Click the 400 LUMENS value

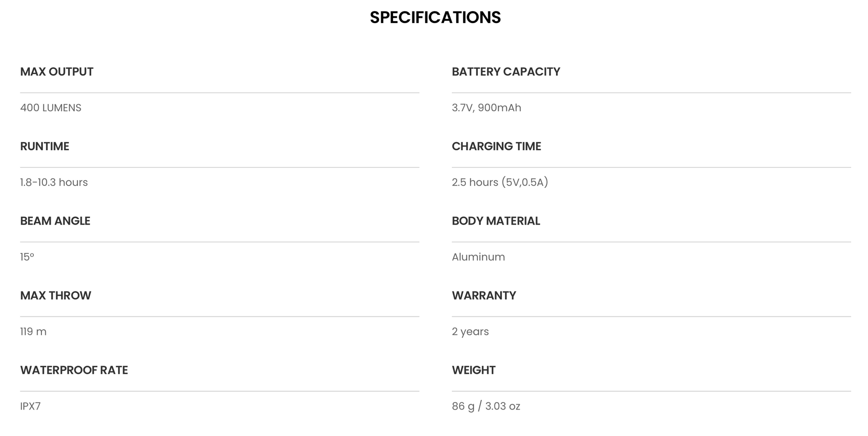coord(51,108)
